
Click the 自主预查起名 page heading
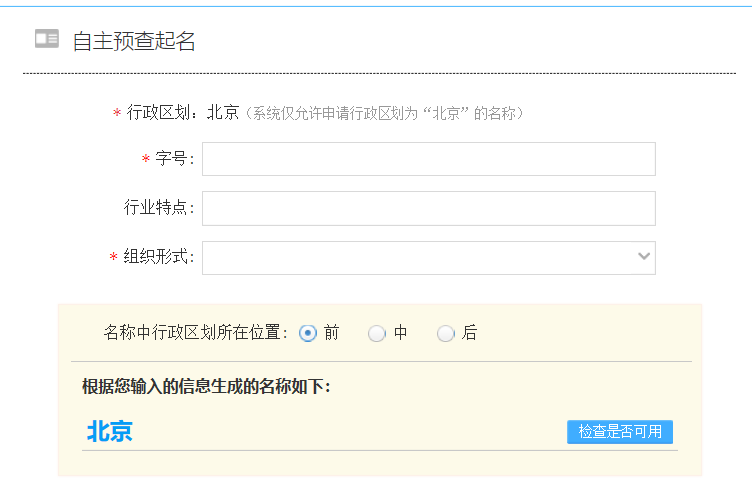click(134, 41)
